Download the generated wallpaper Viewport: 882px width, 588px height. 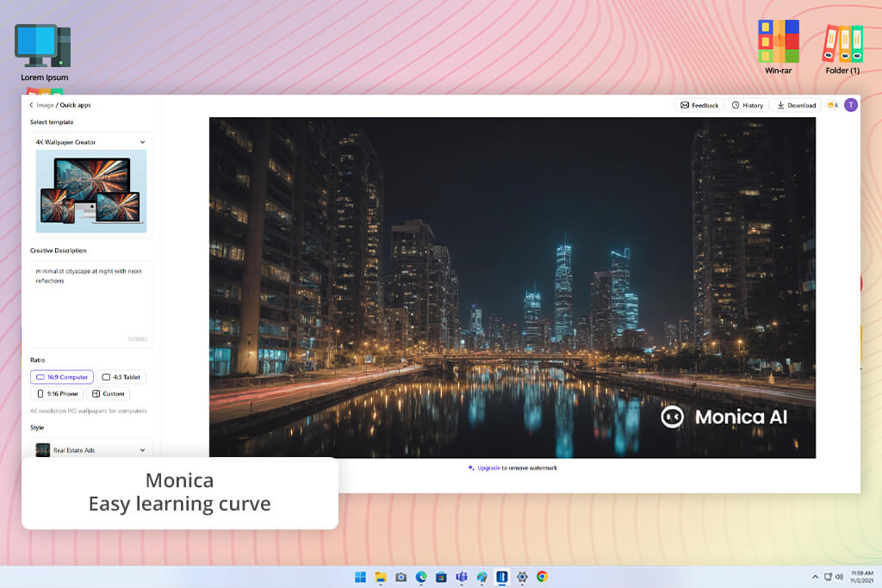tap(797, 105)
